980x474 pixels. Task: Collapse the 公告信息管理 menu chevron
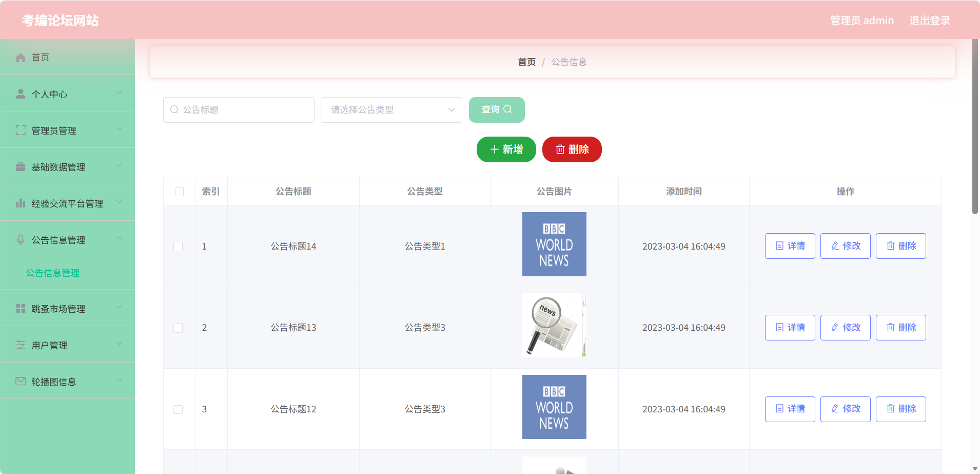(x=119, y=238)
